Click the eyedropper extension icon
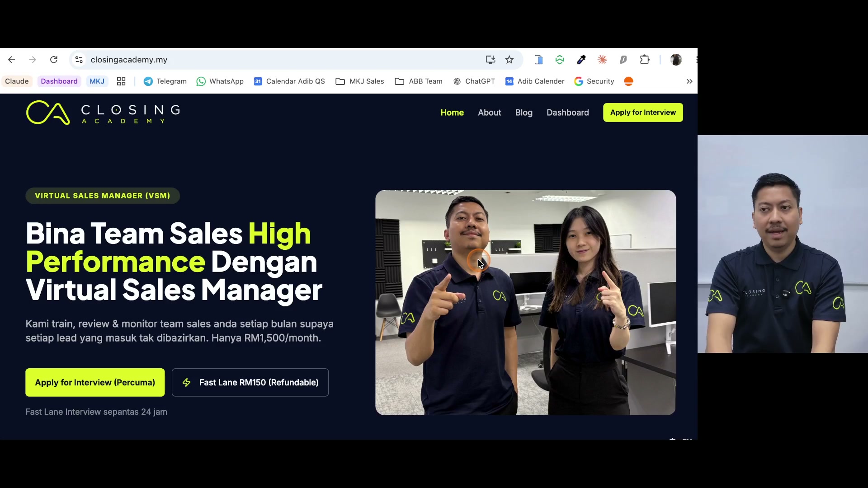This screenshot has width=868, height=488. pos(581,60)
